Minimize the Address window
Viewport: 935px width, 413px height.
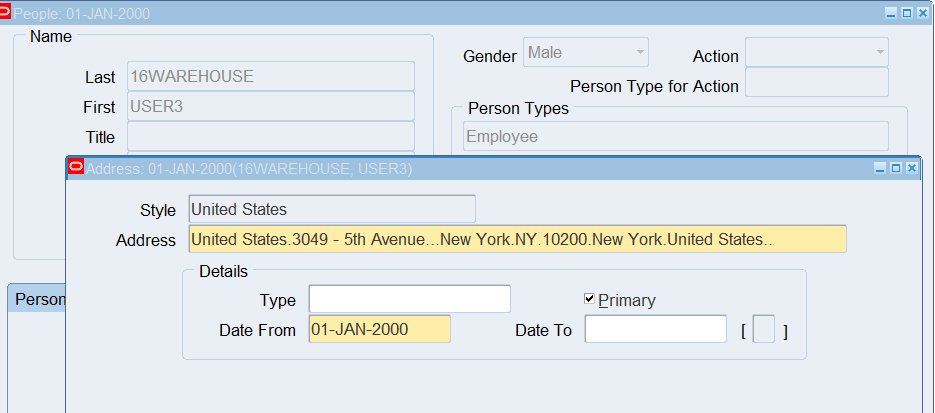880,169
